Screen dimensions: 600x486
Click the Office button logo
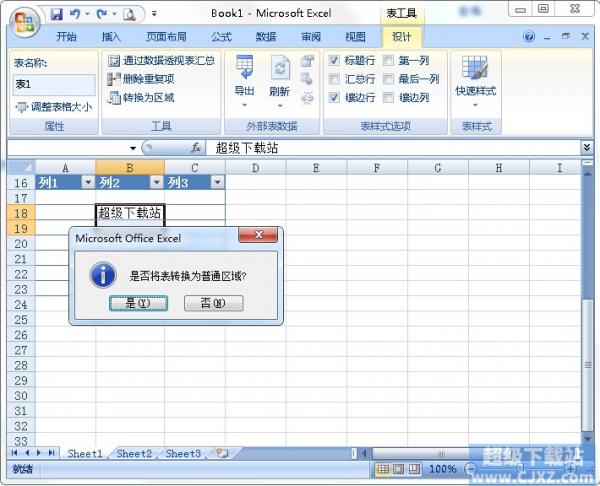point(22,18)
